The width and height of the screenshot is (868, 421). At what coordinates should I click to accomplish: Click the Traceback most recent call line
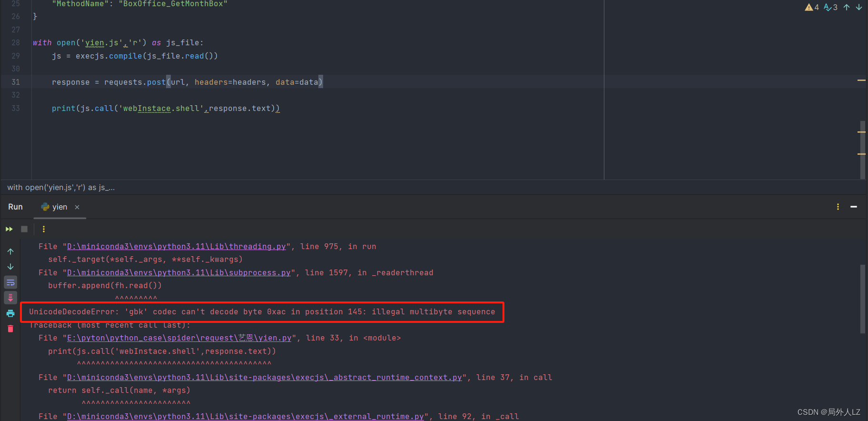(110, 325)
